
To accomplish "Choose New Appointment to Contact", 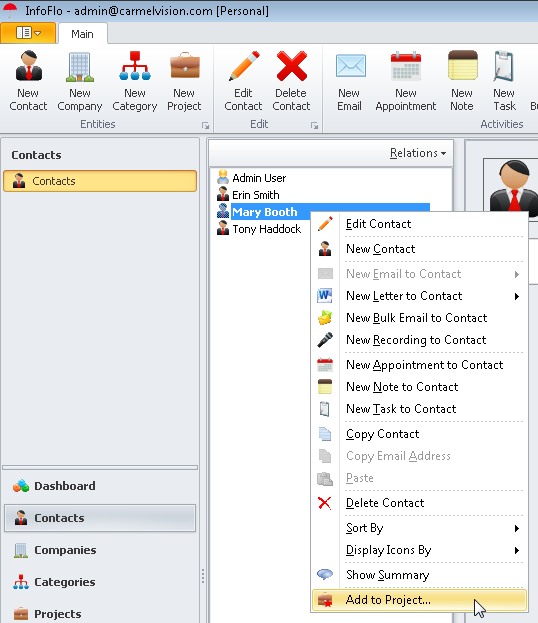I will tap(420, 365).
